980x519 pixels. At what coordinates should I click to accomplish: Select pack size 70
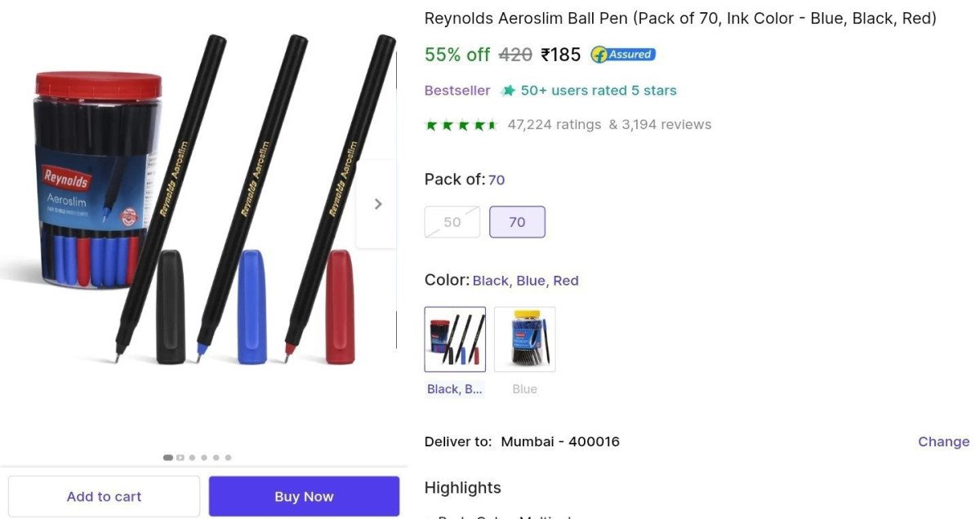click(517, 221)
